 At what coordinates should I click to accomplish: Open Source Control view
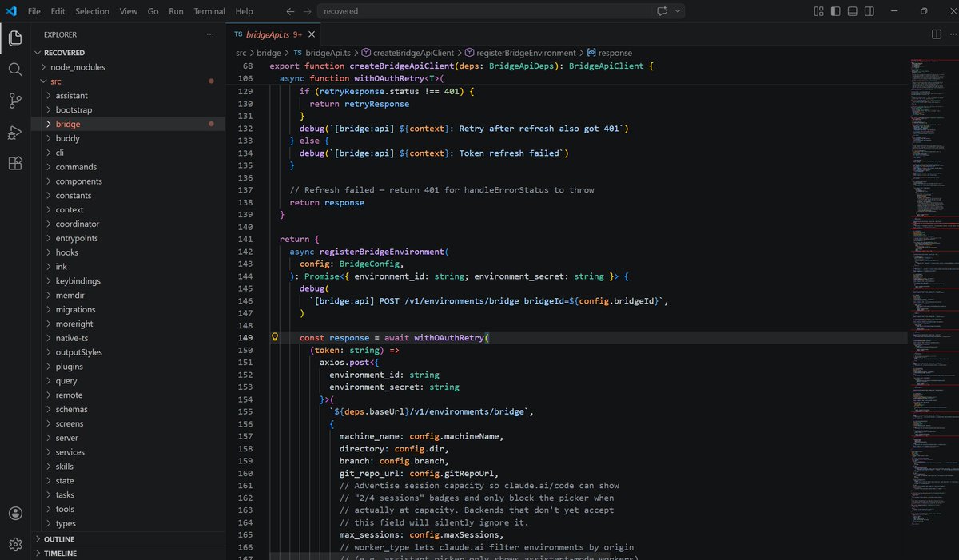15,101
